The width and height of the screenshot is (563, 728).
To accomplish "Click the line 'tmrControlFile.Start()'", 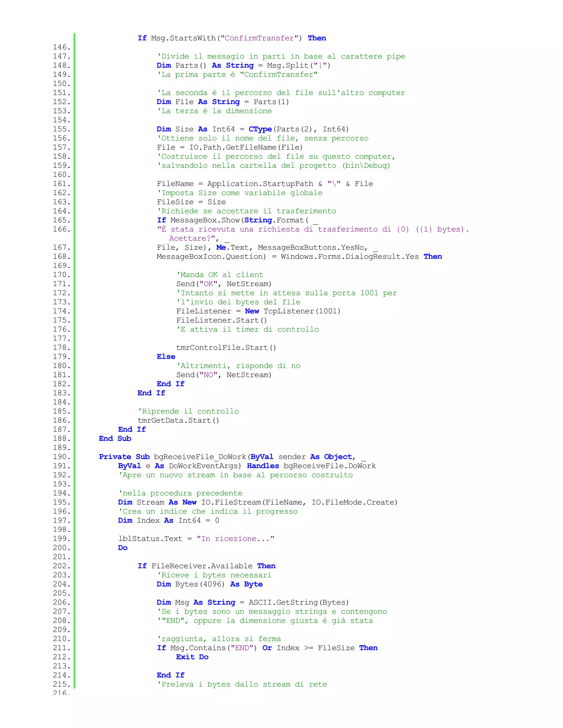I will click(226, 348).
